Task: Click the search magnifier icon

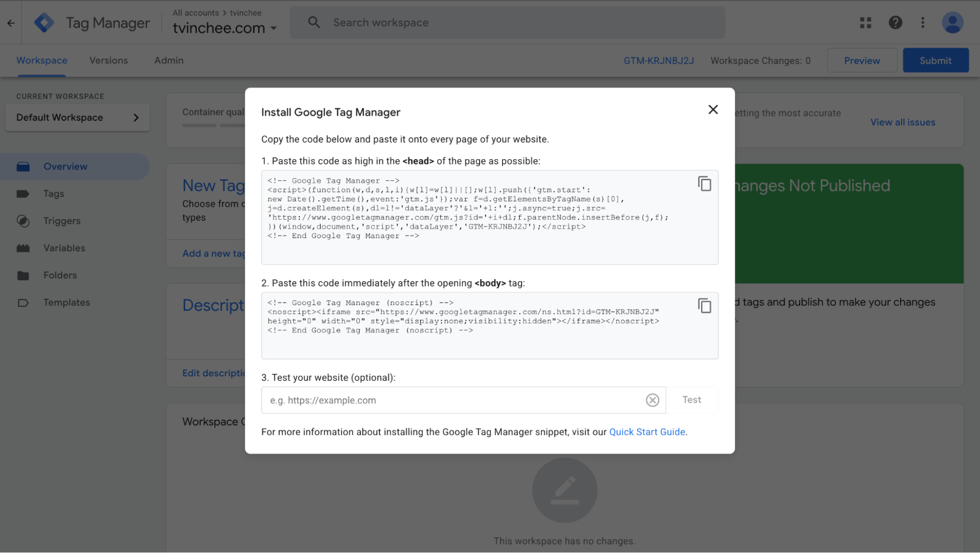Action: point(314,23)
